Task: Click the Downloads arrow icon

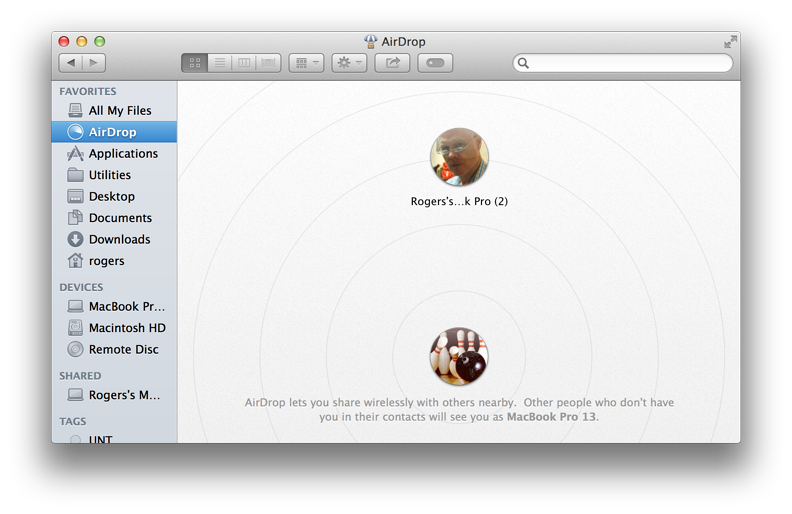Action: [75, 239]
